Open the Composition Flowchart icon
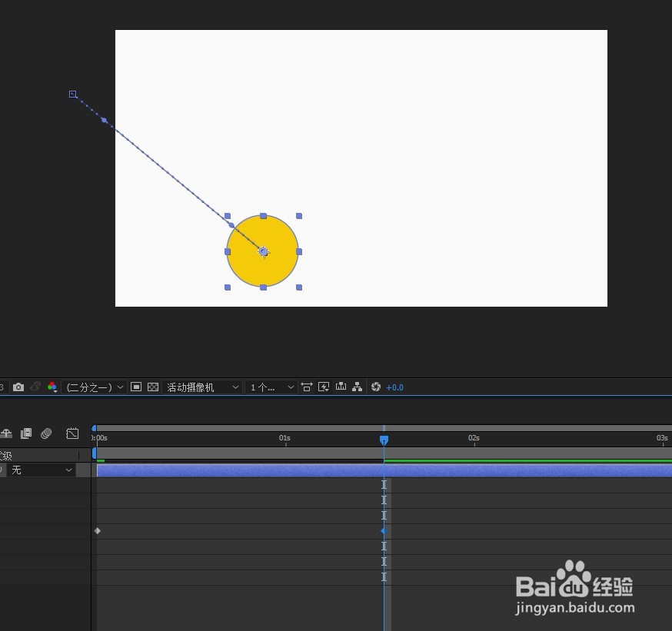 (x=357, y=387)
